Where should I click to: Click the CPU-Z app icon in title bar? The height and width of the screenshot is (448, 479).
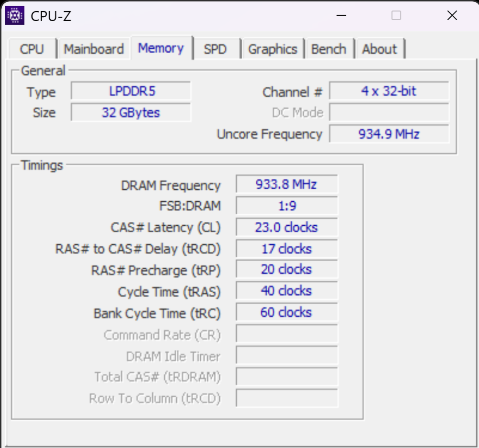[15, 15]
